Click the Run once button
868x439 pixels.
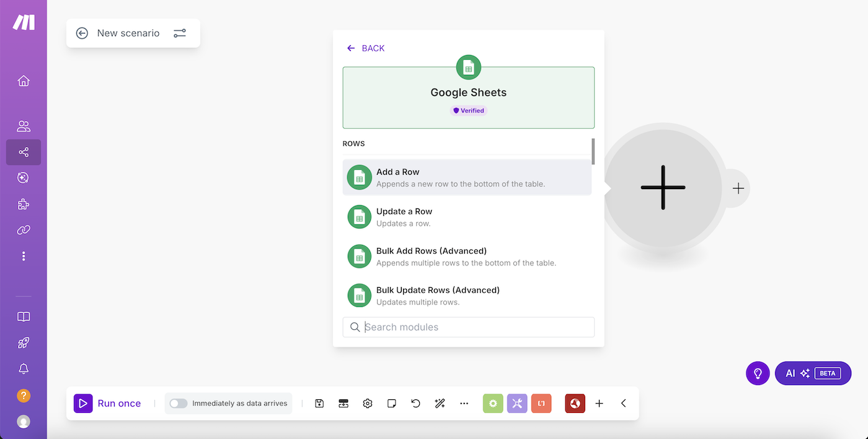[109, 403]
